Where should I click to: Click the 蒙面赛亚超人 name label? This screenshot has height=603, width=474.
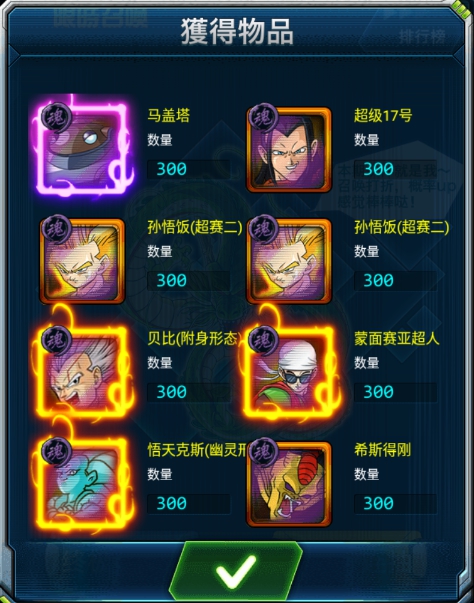pyautogui.click(x=396, y=339)
